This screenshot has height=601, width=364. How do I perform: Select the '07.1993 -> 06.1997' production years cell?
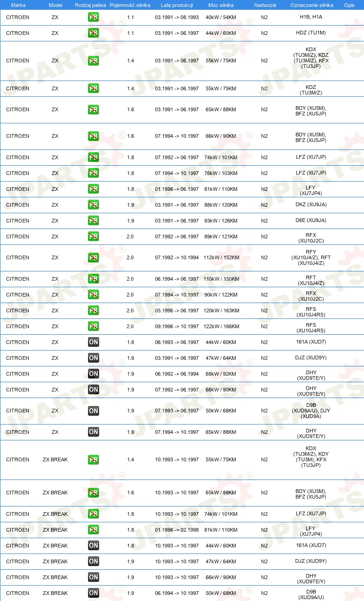177,411
